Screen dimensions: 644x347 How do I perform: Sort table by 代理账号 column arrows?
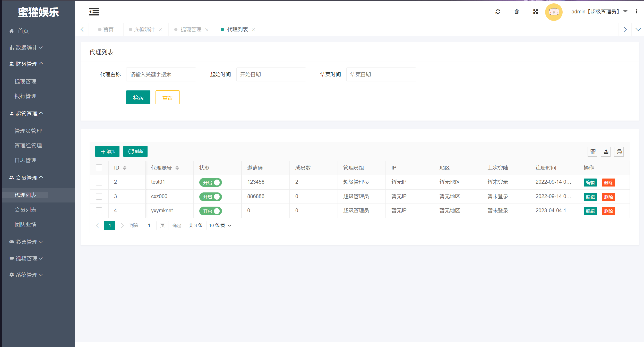click(177, 168)
